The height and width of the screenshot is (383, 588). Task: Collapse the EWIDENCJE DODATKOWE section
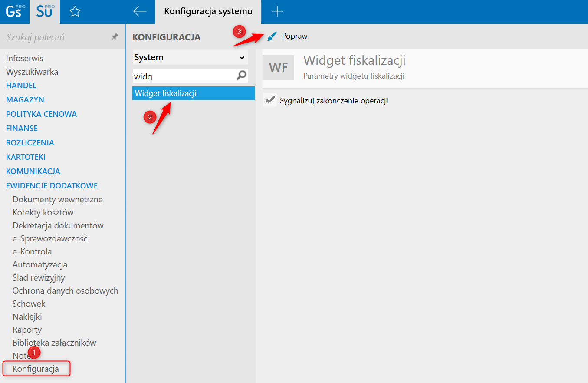(52, 186)
